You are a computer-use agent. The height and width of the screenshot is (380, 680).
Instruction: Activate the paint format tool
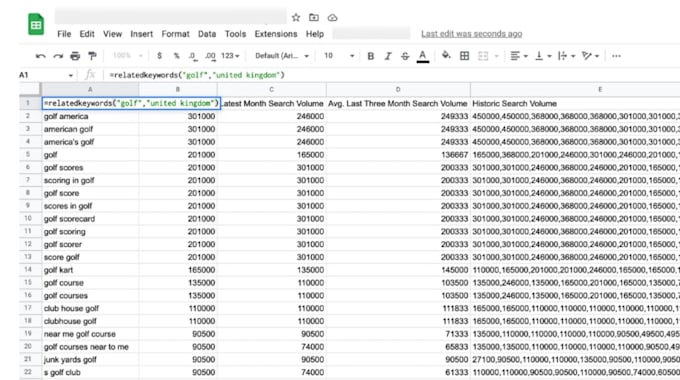(x=92, y=56)
